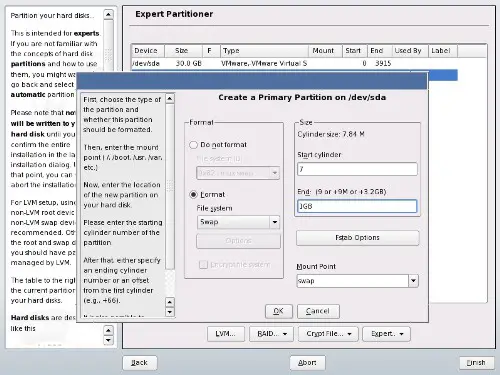Click the Start column header
500x375 pixels.
click(355, 51)
